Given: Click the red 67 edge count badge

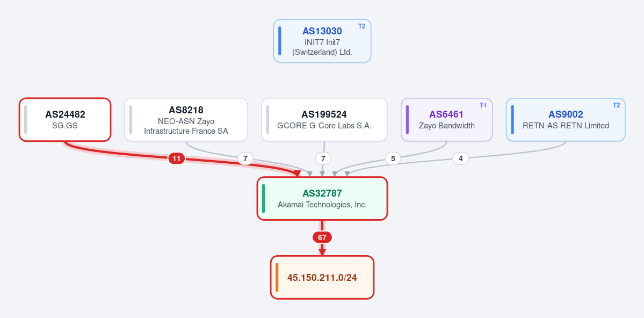Looking at the screenshot, I should click(x=322, y=237).
